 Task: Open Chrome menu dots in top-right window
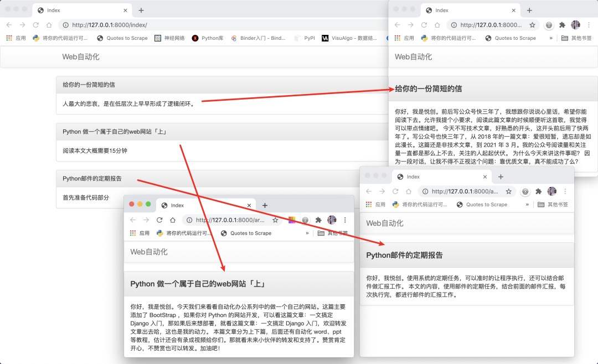tap(589, 25)
